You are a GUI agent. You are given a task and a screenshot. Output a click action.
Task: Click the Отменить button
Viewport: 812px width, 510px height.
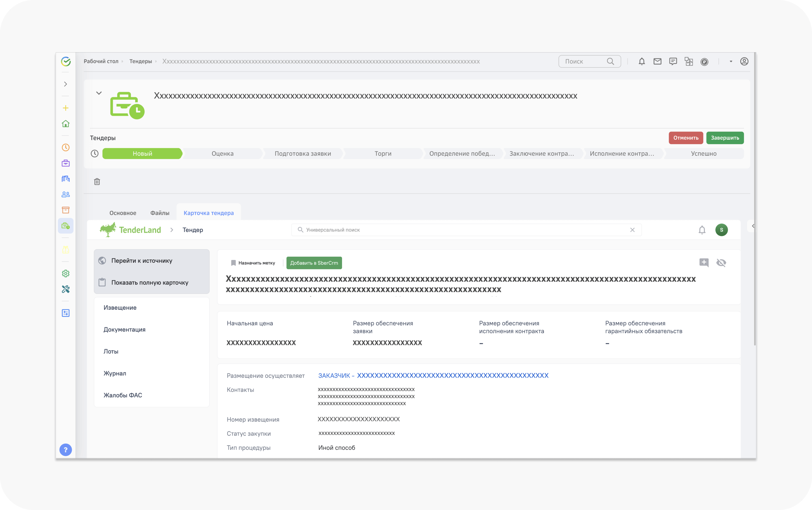click(x=686, y=138)
